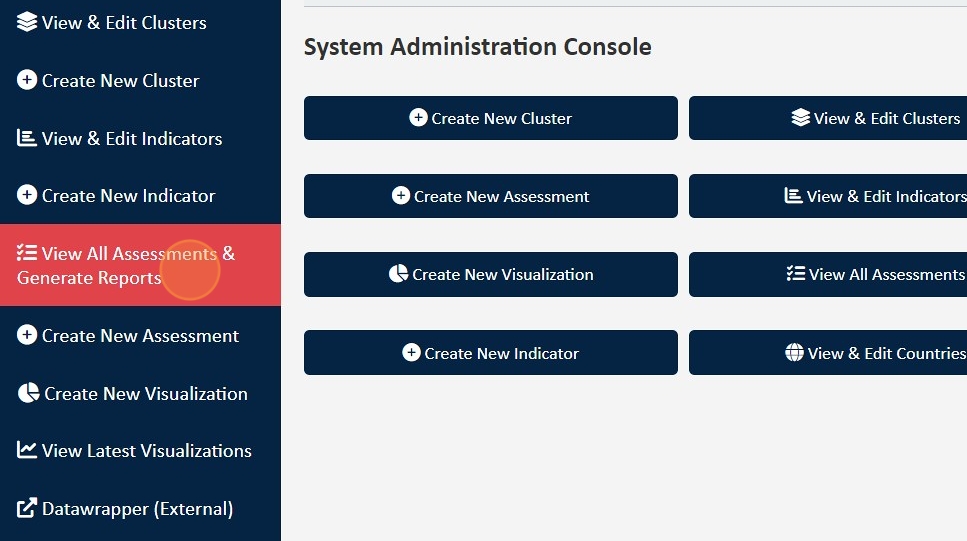The height and width of the screenshot is (541, 967).
Task: Click the chart icon beside sidebar View & Edit Indicators
Action: coord(27,138)
